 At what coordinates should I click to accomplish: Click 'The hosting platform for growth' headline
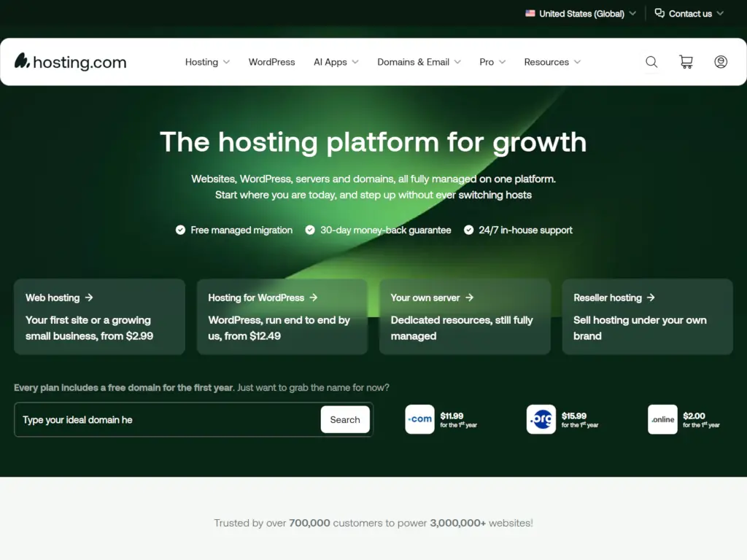coord(373,142)
